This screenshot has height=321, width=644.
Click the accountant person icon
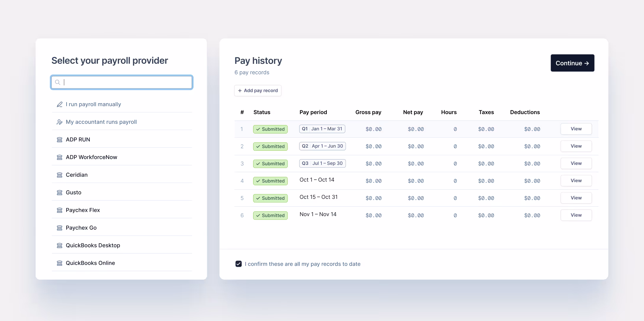[59, 122]
